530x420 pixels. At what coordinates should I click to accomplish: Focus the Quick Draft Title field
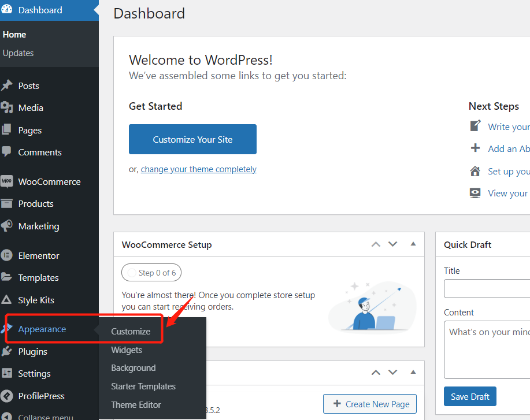[x=487, y=288]
